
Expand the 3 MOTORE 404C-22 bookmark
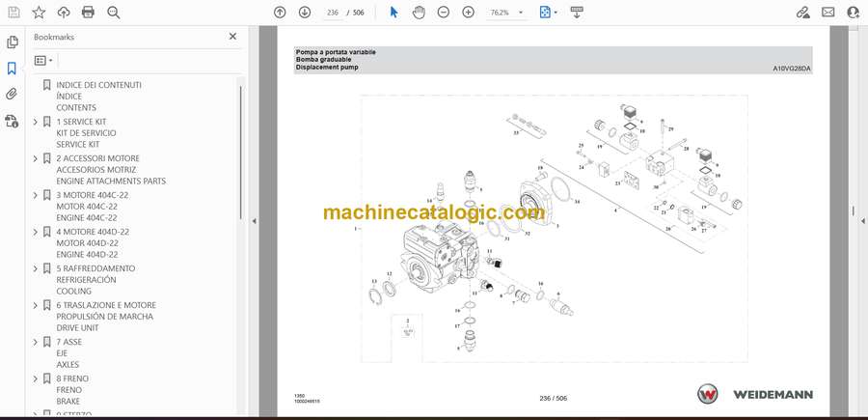(36, 195)
